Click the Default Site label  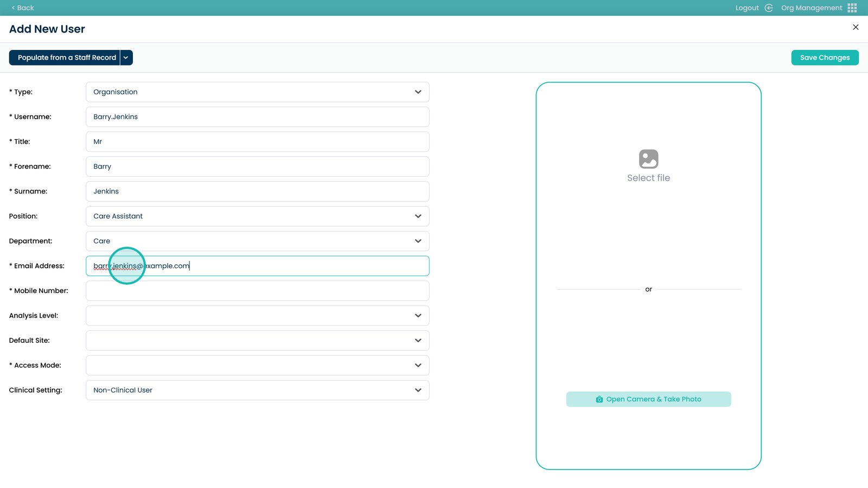(x=29, y=341)
